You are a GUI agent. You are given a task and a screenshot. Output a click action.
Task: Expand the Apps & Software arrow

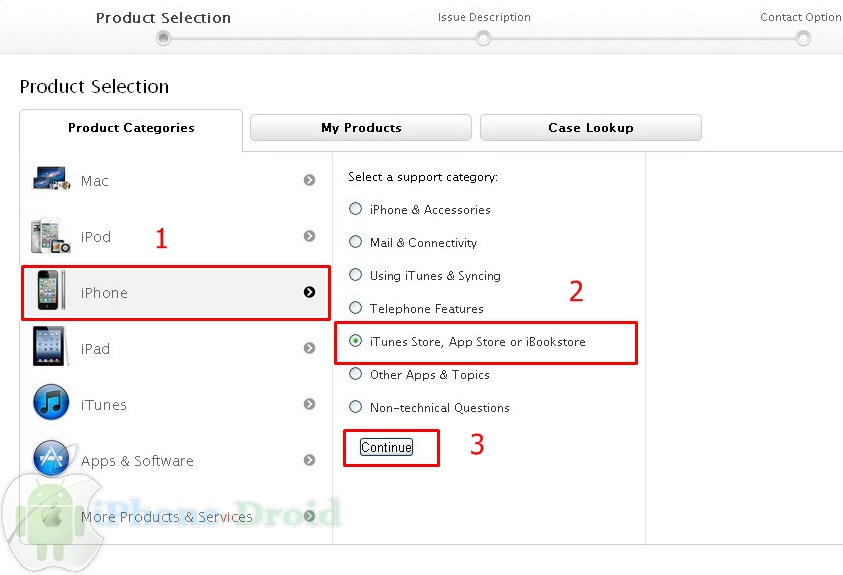point(309,460)
